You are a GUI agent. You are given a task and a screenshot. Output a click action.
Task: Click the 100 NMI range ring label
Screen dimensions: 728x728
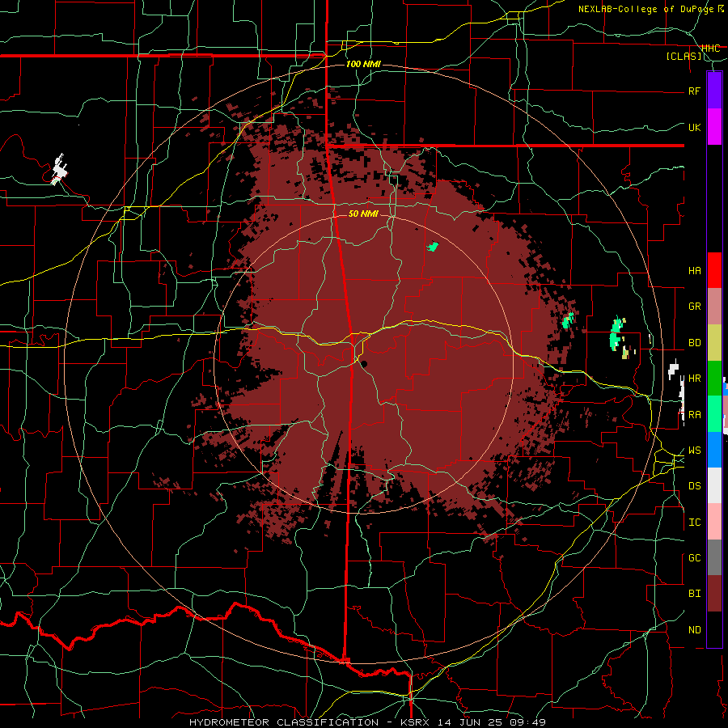click(363, 64)
